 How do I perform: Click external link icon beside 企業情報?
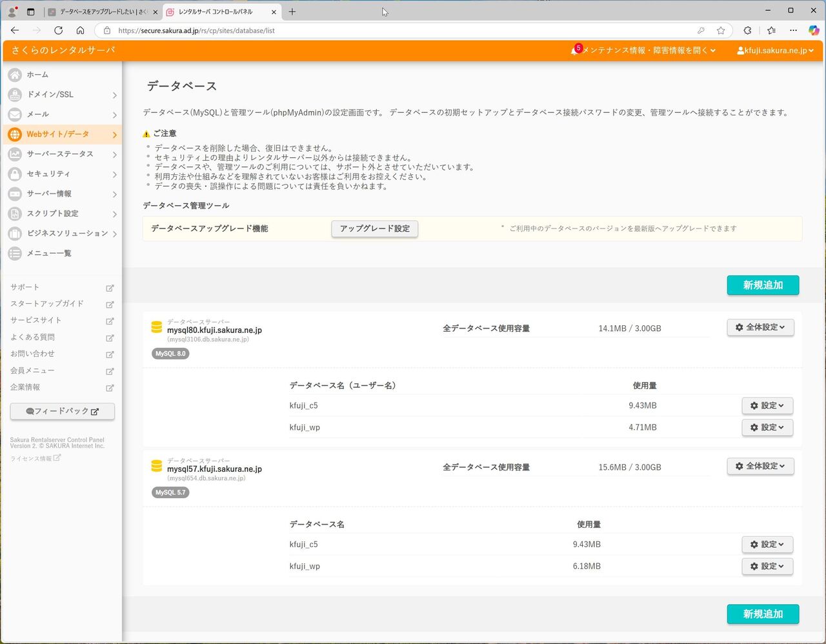(x=110, y=388)
